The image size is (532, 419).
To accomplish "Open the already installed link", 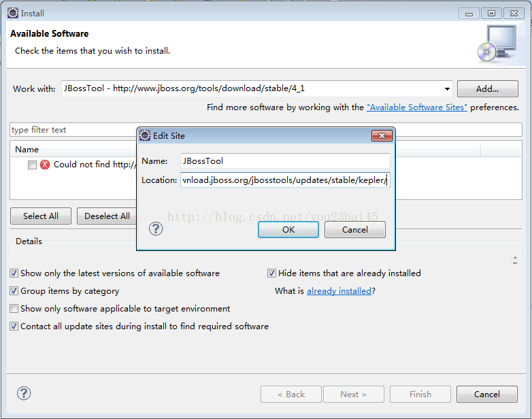I will [339, 290].
